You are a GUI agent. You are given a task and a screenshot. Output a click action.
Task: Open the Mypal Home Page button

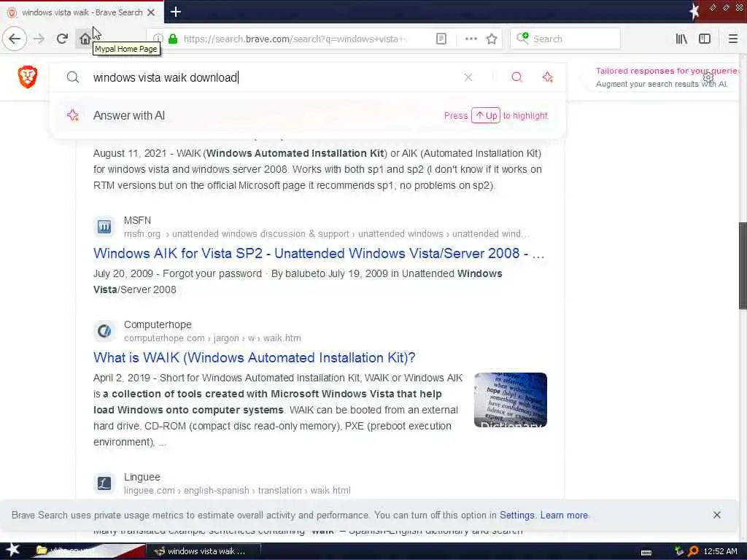[85, 39]
